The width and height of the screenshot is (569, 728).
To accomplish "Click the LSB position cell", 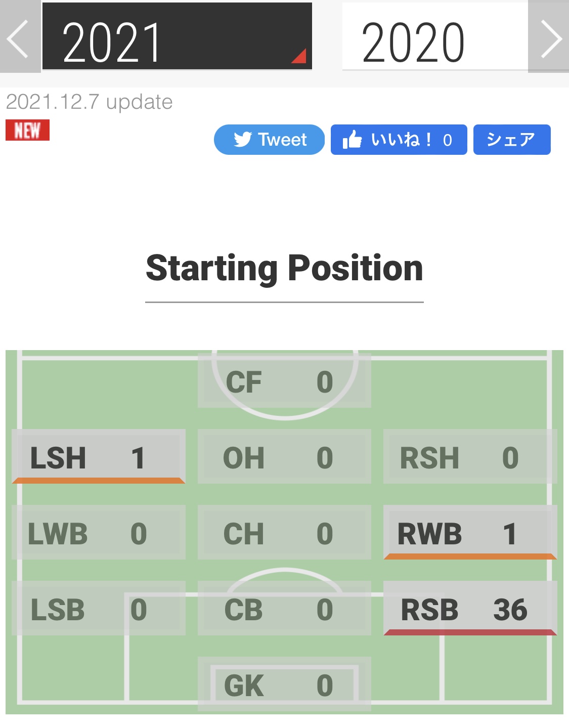I will pos(99,609).
